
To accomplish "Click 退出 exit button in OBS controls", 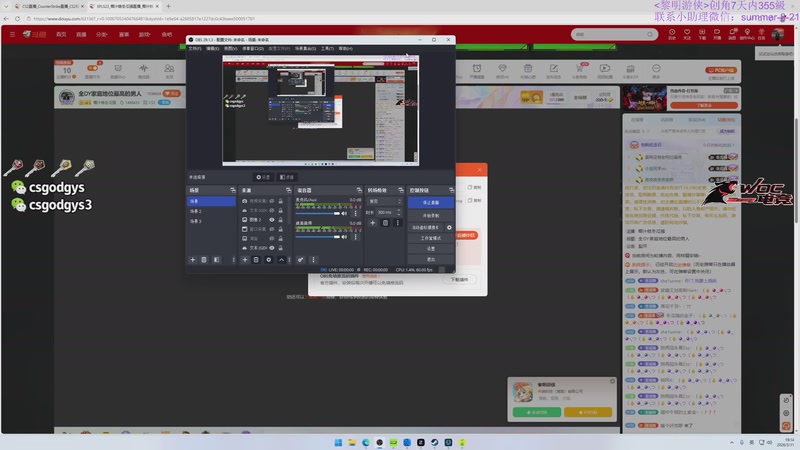I will [x=431, y=259].
